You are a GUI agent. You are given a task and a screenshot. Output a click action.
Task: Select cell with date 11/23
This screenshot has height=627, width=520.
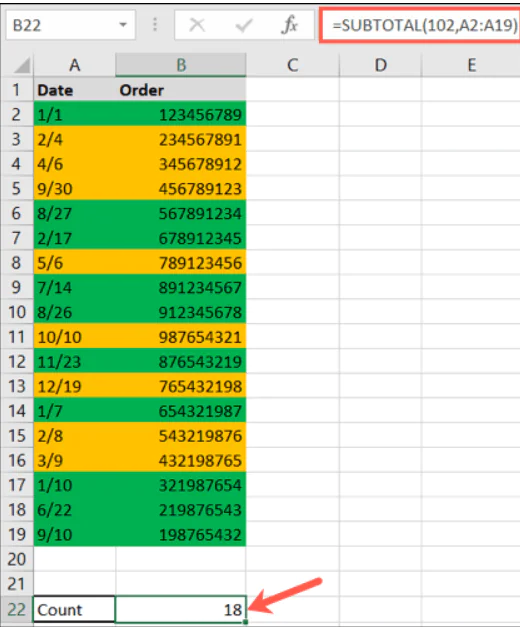(x=74, y=361)
